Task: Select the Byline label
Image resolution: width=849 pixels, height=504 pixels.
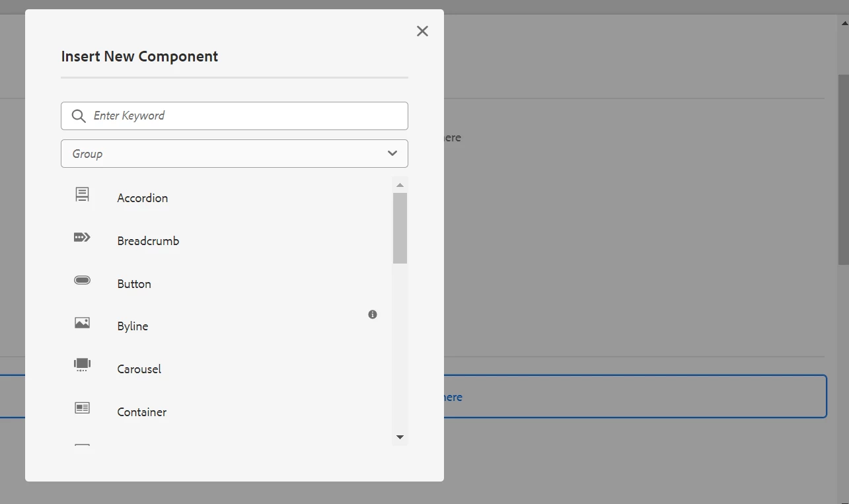Action: [133, 326]
